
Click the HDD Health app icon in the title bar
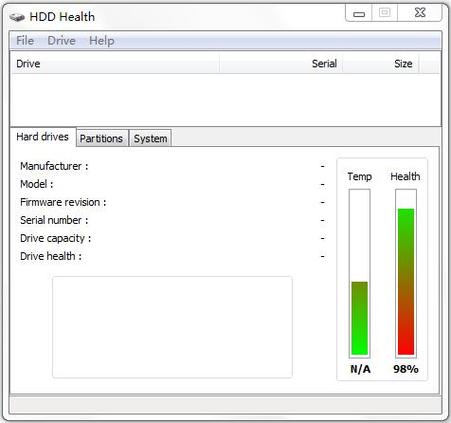[17, 17]
